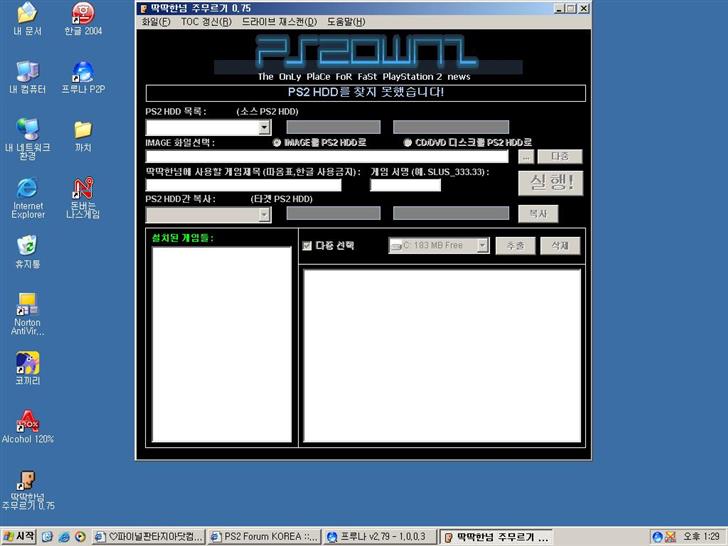This screenshot has height=546, width=728.
Task: Select the 휴지통 recycle bin icon
Action: pyautogui.click(x=27, y=252)
